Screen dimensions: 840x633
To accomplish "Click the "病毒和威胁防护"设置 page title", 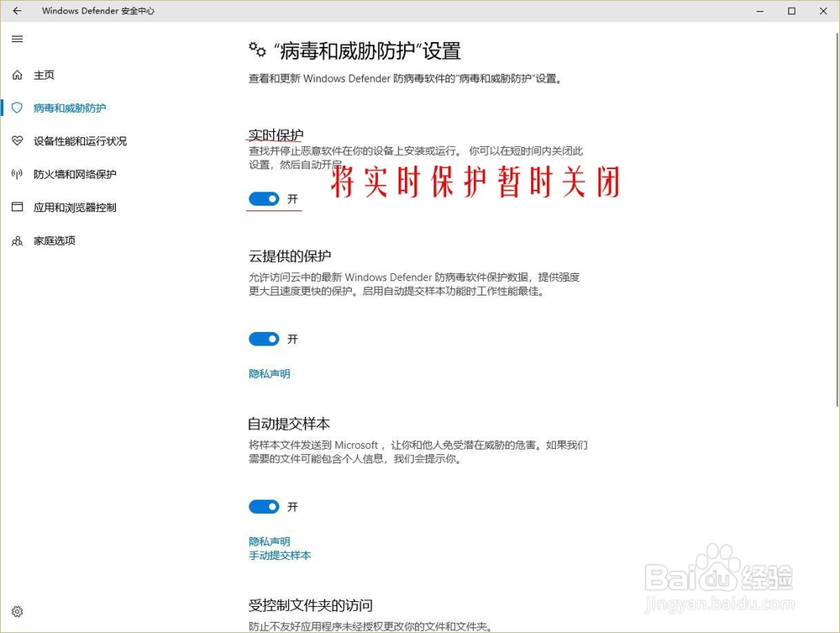I will pos(368,51).
